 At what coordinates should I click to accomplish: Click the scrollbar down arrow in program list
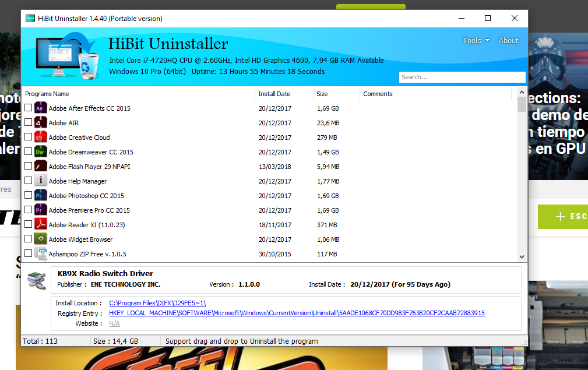pyautogui.click(x=522, y=257)
